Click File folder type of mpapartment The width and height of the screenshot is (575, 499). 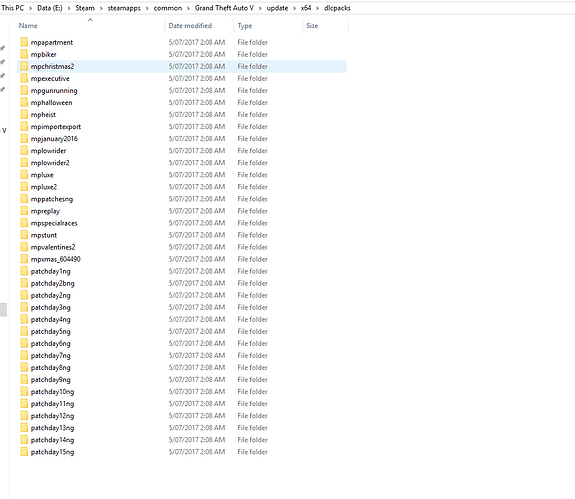[253, 42]
